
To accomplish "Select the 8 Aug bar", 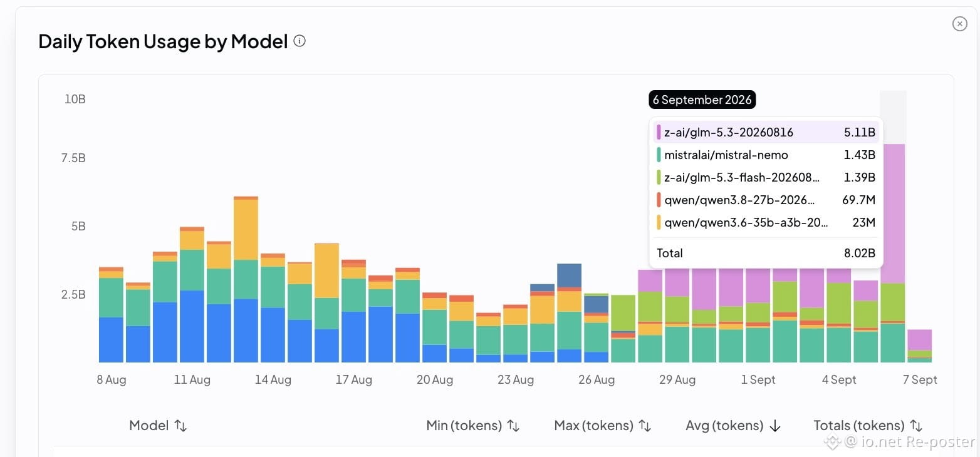I will [111, 315].
